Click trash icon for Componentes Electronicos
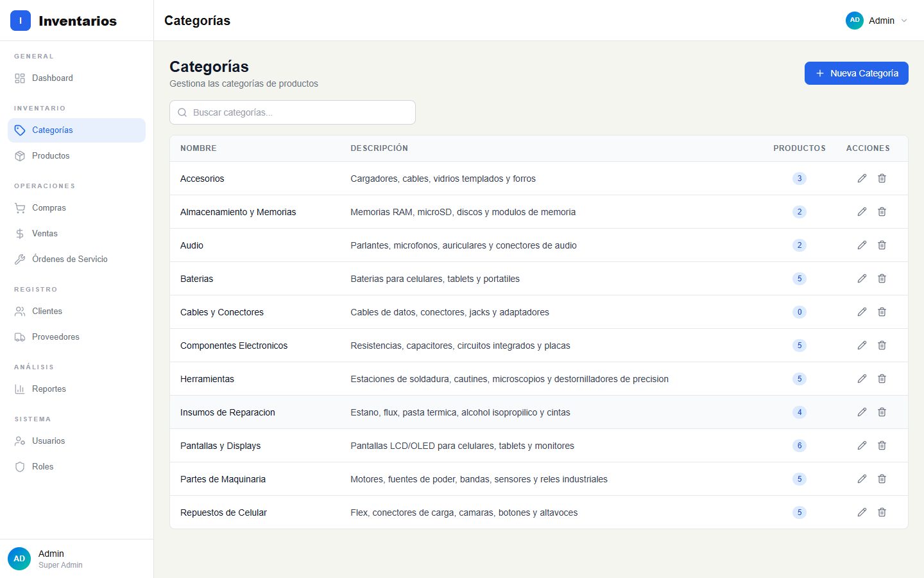Screen dimensions: 924x578 point(882,346)
